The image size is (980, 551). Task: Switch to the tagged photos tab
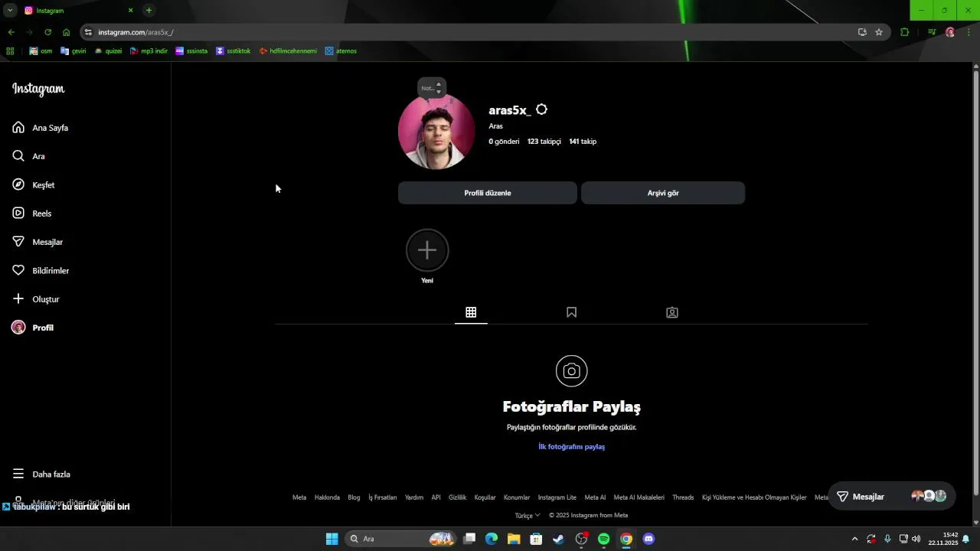tap(672, 312)
